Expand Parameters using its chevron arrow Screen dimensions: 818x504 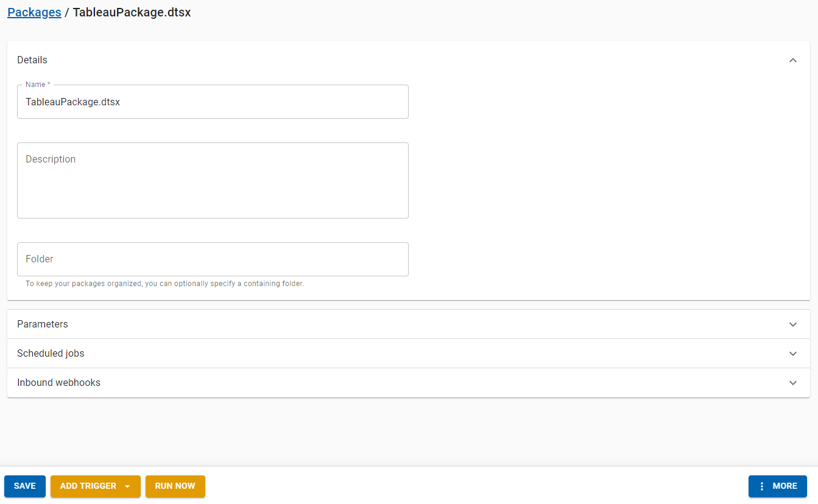click(792, 324)
